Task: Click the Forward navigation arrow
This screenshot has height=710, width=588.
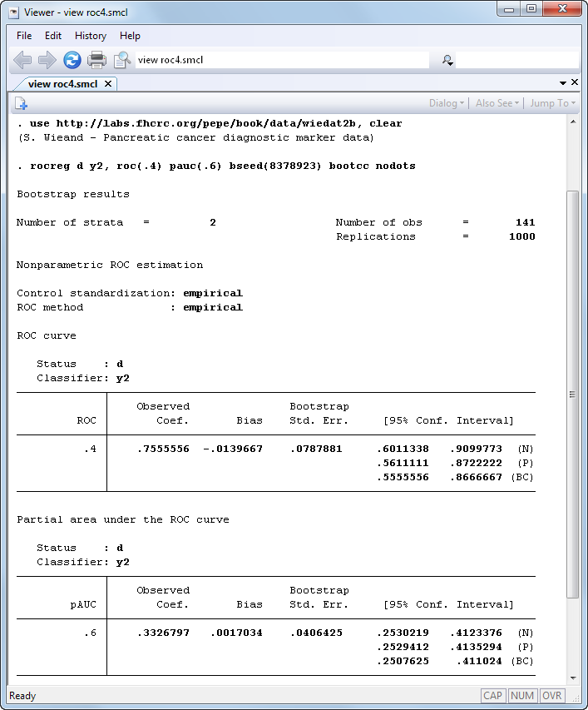Action: coord(47,60)
